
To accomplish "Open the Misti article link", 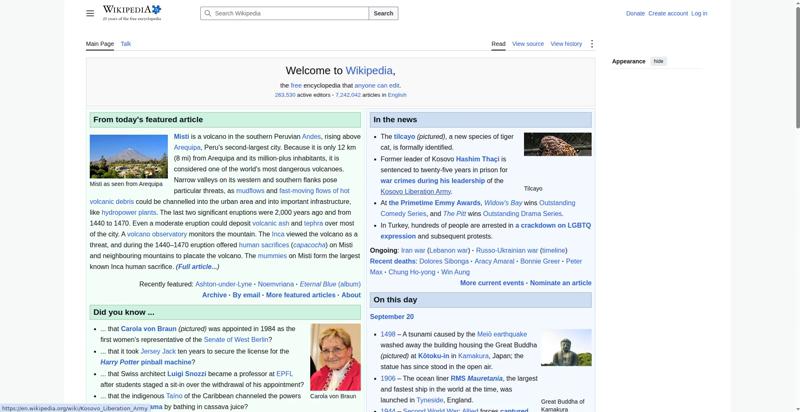I will (x=181, y=137).
